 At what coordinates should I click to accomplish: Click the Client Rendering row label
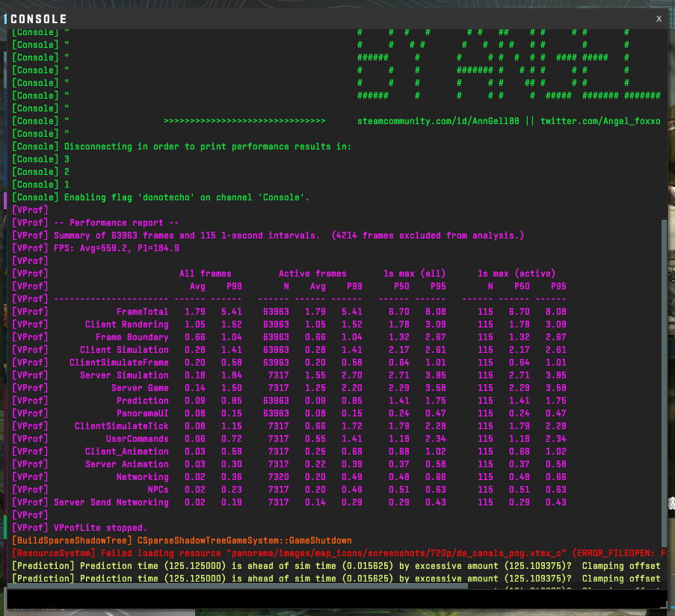tap(126, 324)
